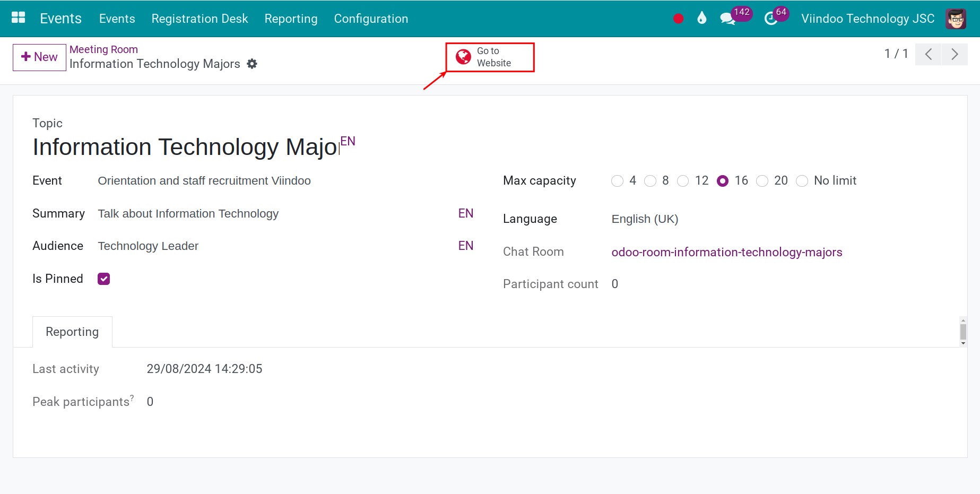Click the Topic title input field
Image resolution: width=980 pixels, height=494 pixels.
click(x=186, y=147)
